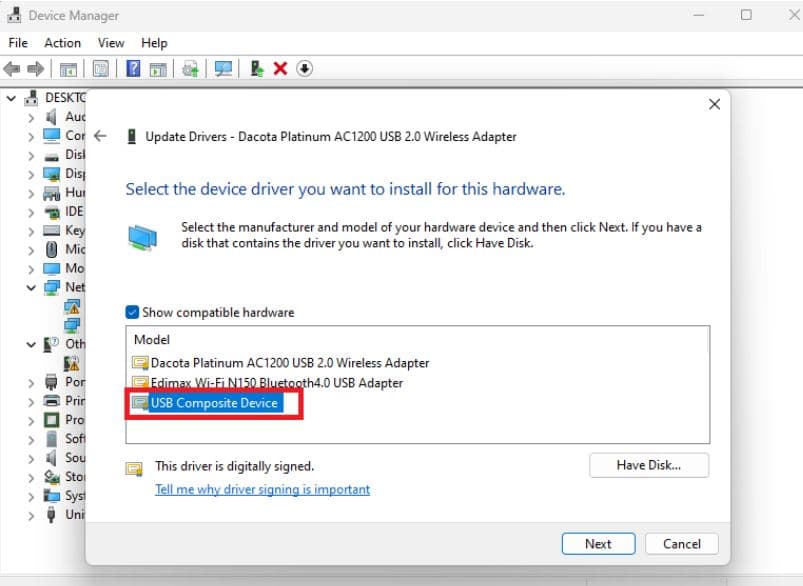This screenshot has height=586, width=803.
Task: Uncheck Show compatible hardware checkbox
Action: (133, 312)
